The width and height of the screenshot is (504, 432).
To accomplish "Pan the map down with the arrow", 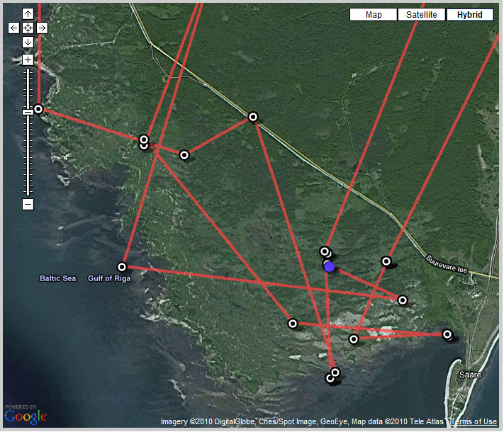I will pyautogui.click(x=28, y=42).
